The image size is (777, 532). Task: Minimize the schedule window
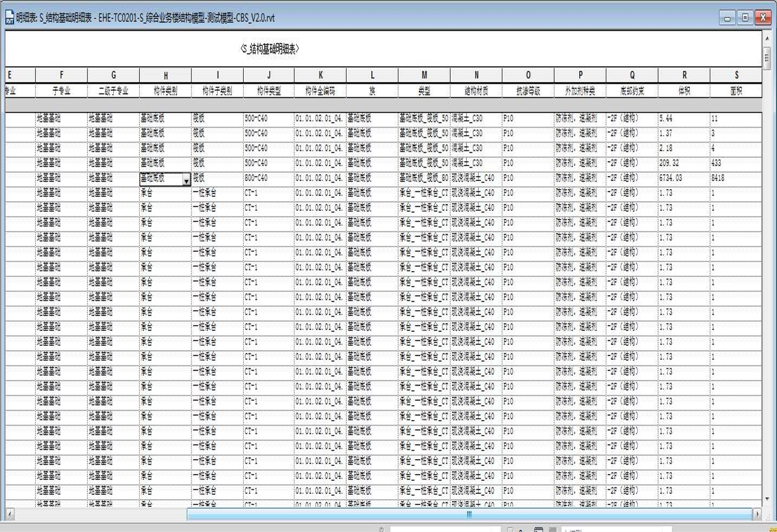pyautogui.click(x=727, y=18)
